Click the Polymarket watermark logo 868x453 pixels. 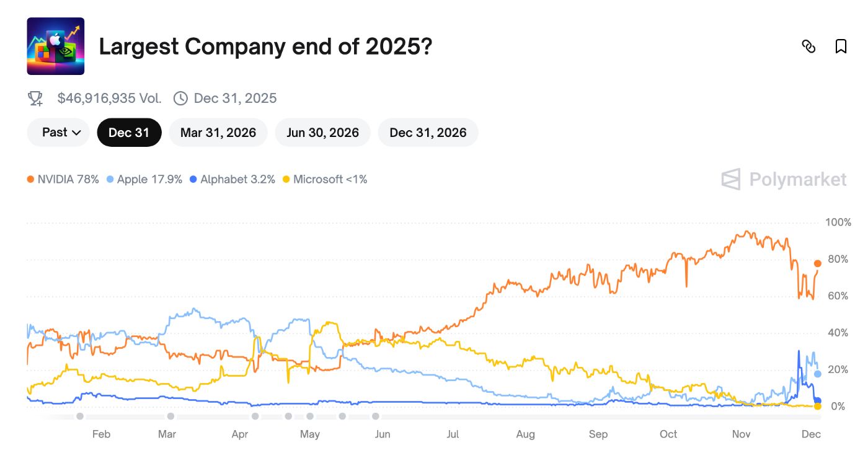(x=784, y=180)
